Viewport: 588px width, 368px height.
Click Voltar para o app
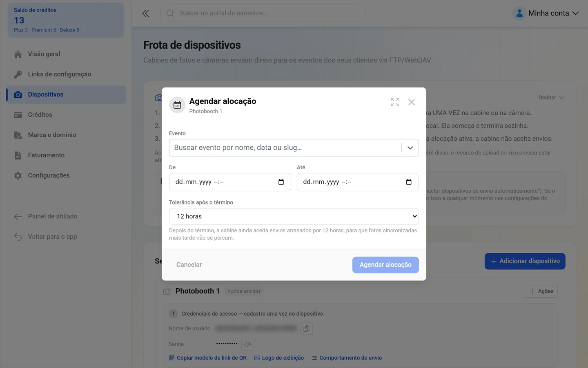(66, 236)
